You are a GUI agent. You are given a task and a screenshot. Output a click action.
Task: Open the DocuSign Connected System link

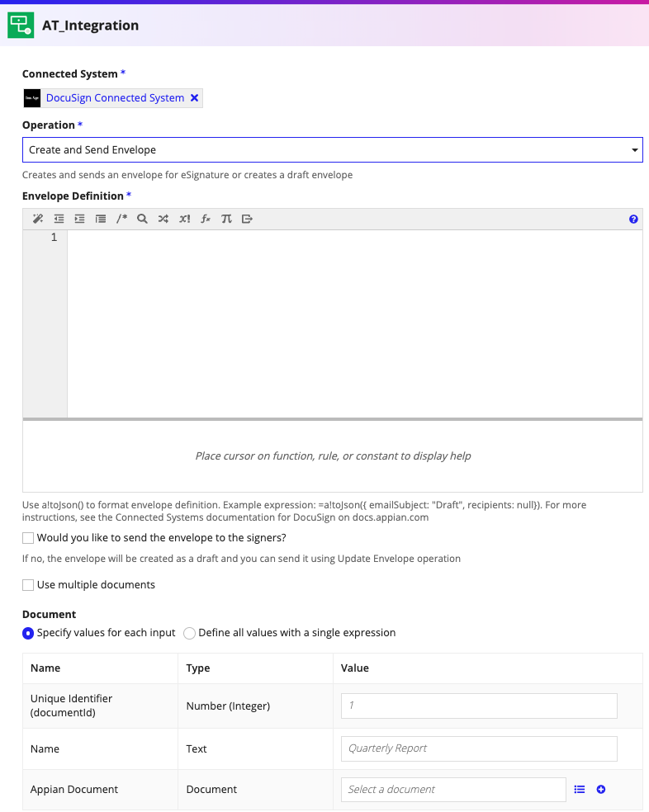(x=115, y=98)
